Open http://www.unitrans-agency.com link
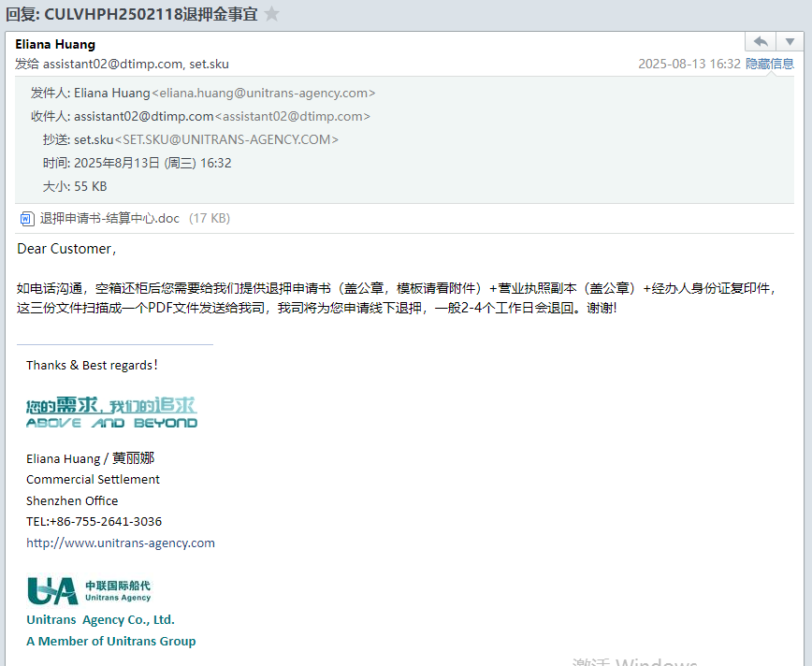The height and width of the screenshot is (666, 812). (121, 543)
